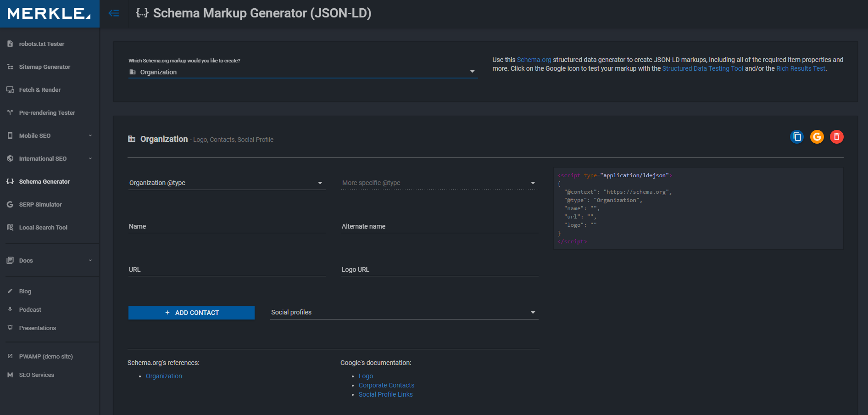Screen dimensions: 868x415
Task: Open the Schema.org markup type dropdown
Action: point(303,72)
